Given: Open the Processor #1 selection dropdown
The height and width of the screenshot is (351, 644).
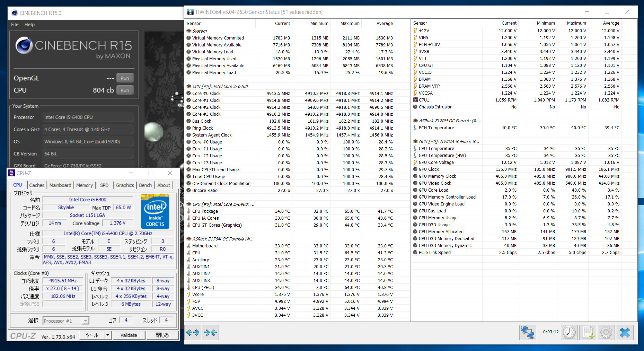Looking at the screenshot, I should pos(66,321).
